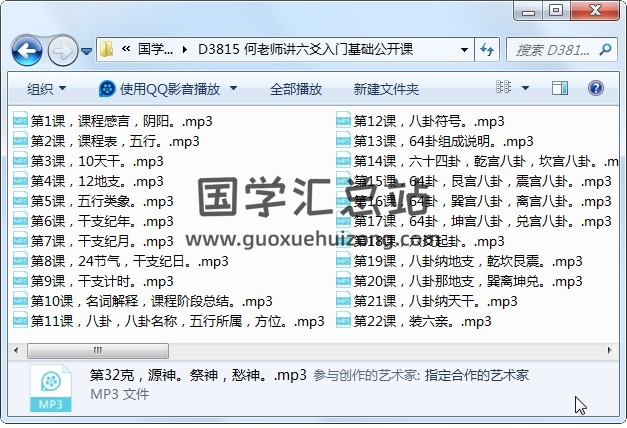The image size is (627, 428).
Task: Click the Forward navigation arrow
Action: pos(62,49)
